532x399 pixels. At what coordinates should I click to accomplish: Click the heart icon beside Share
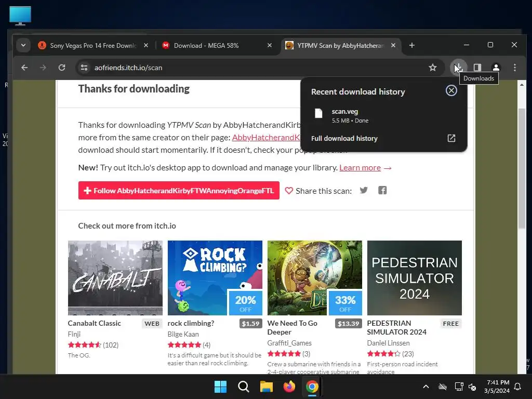pos(289,191)
